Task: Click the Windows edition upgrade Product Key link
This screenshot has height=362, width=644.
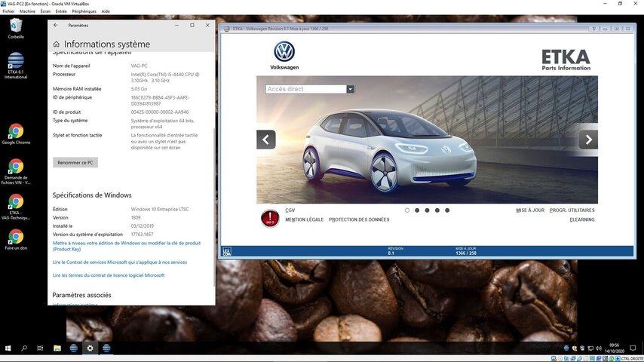Action: [127, 246]
